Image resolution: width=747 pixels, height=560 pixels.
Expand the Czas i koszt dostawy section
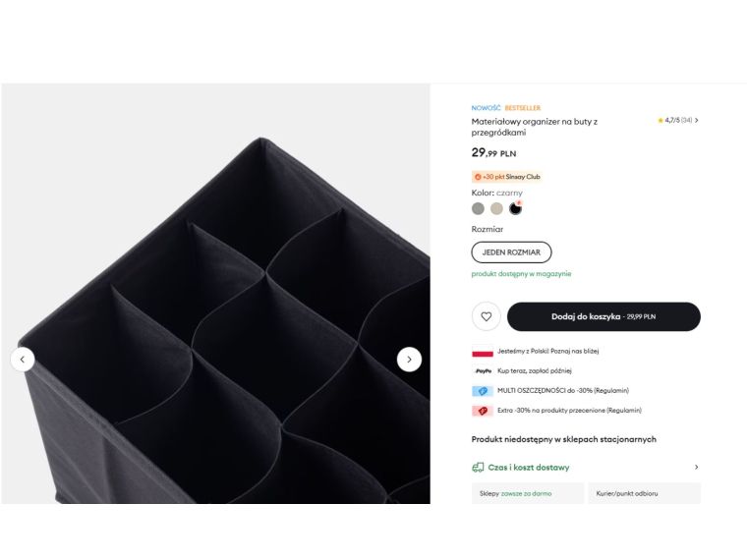[x=529, y=468]
